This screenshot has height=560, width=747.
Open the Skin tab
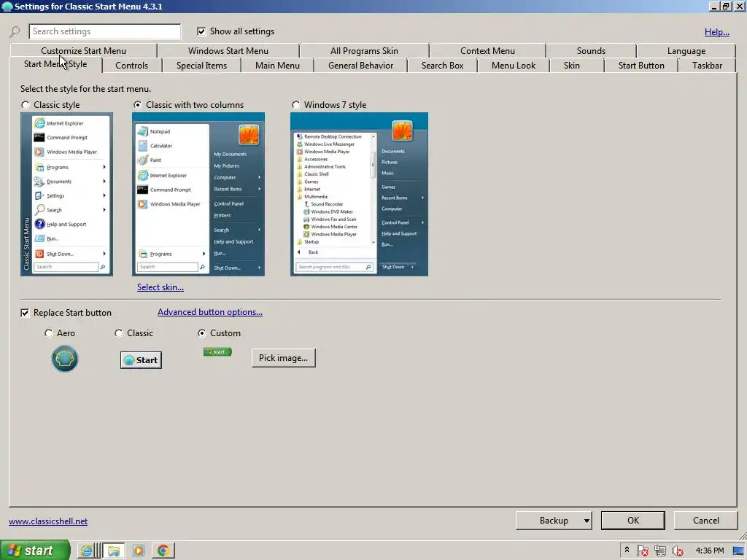click(572, 66)
